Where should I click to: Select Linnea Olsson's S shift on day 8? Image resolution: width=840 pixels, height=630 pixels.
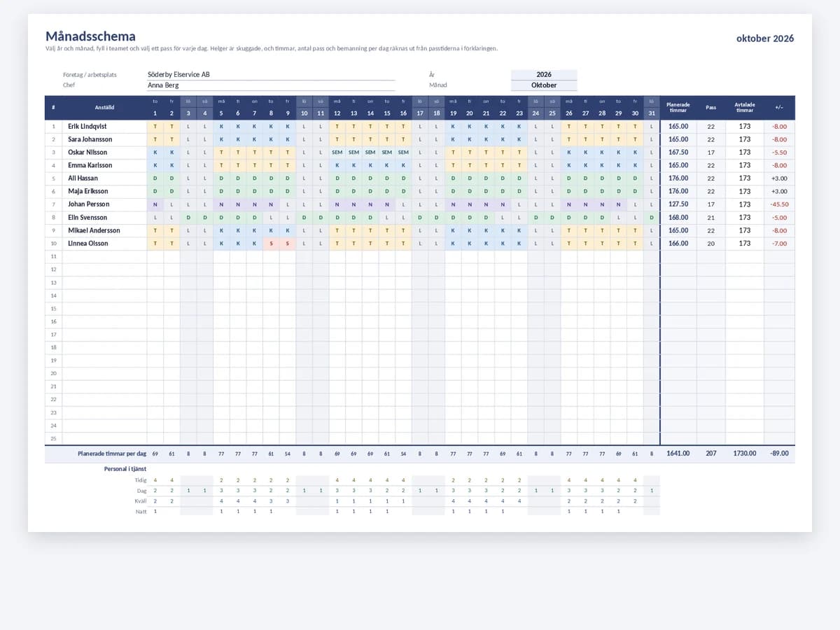(271, 244)
